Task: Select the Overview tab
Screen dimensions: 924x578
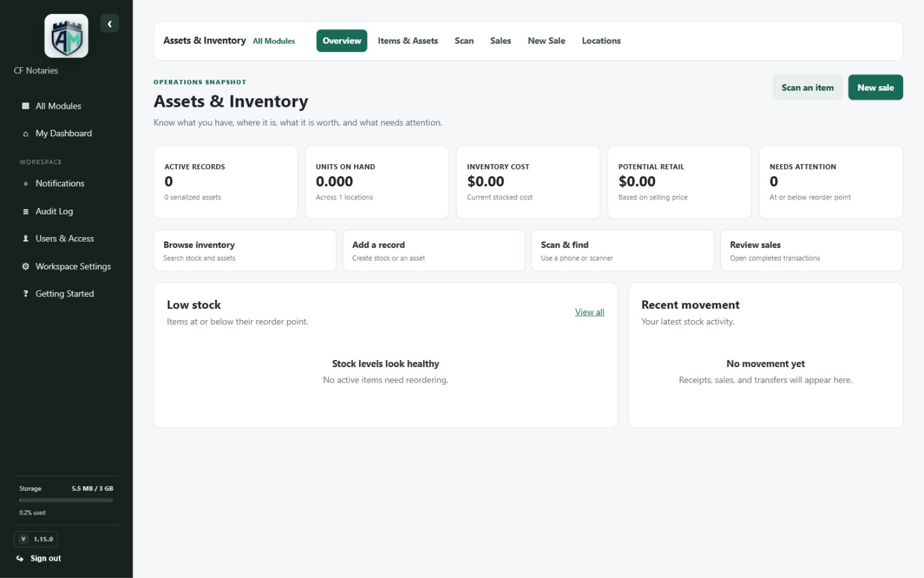Action: coord(342,41)
